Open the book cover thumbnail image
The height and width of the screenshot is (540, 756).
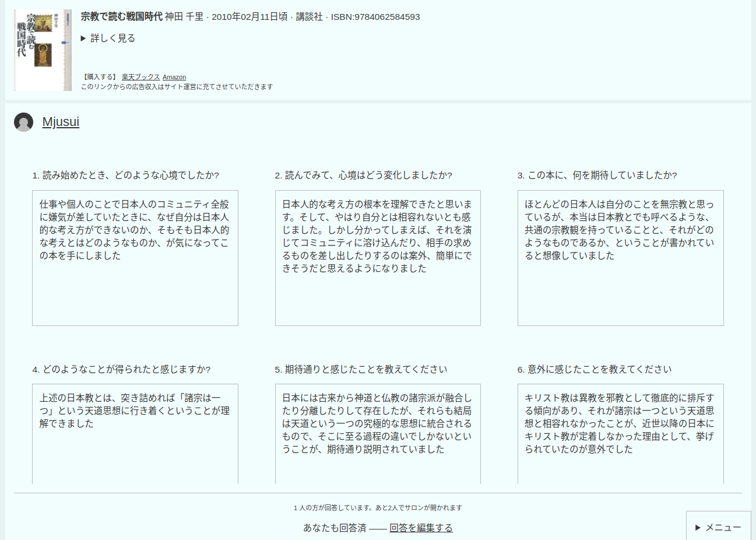[43, 50]
